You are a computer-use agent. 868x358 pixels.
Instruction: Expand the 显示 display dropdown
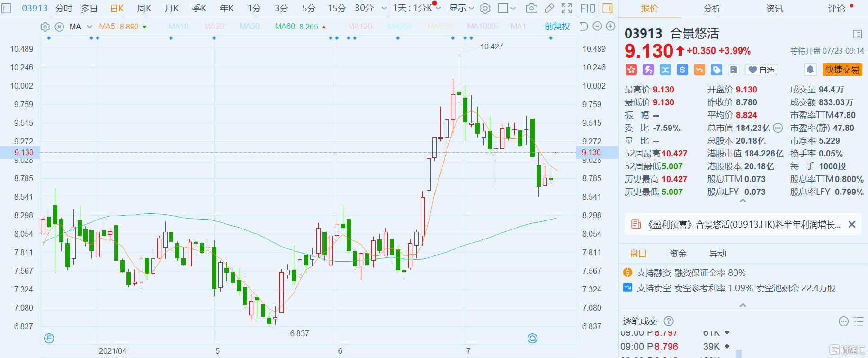(x=461, y=8)
